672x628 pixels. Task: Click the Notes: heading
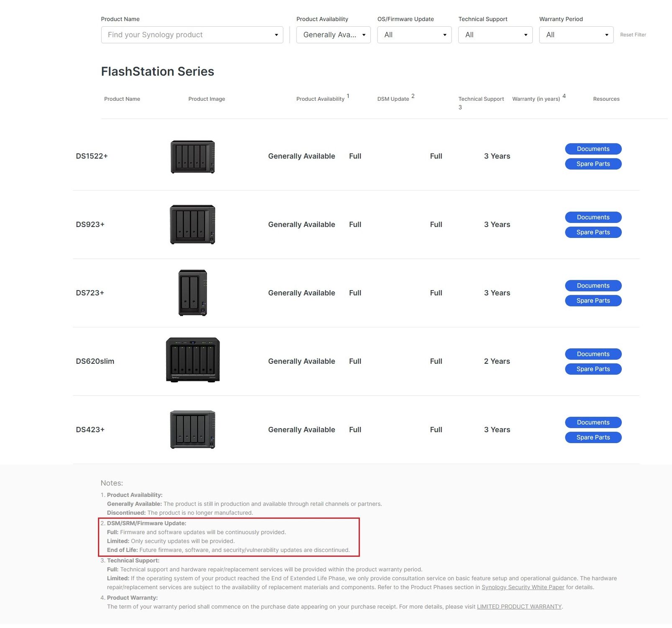(x=112, y=483)
